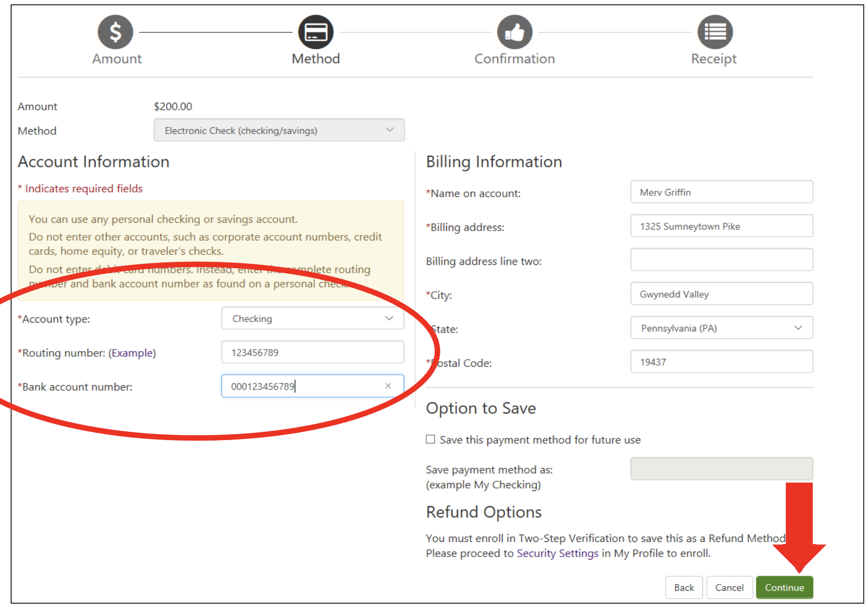This screenshot has height=608, width=868.
Task: Open the payment Method dropdown
Action: click(279, 130)
